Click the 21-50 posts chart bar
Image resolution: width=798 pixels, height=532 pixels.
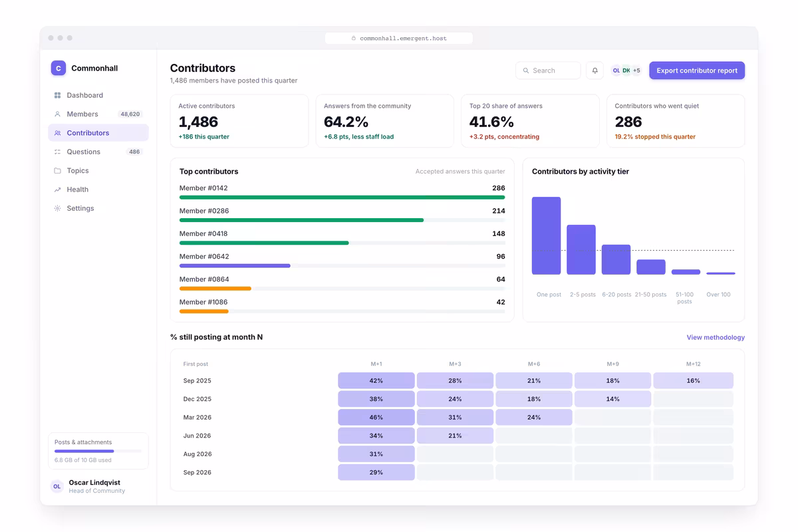click(x=651, y=267)
